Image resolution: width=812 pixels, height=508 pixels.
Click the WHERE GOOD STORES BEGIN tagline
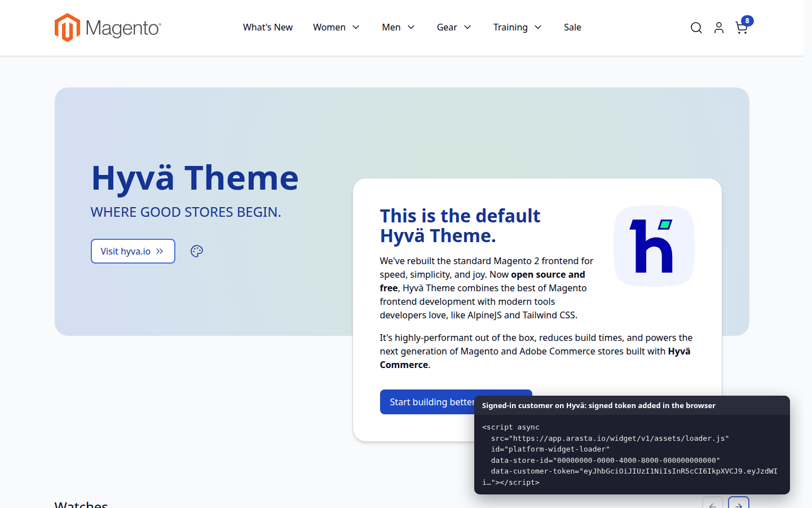[x=186, y=212]
